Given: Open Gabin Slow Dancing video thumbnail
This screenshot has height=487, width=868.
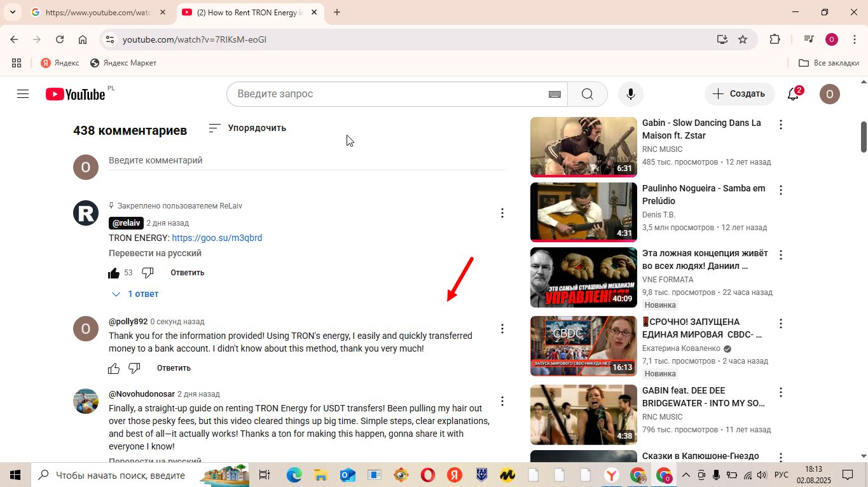Looking at the screenshot, I should [584, 146].
